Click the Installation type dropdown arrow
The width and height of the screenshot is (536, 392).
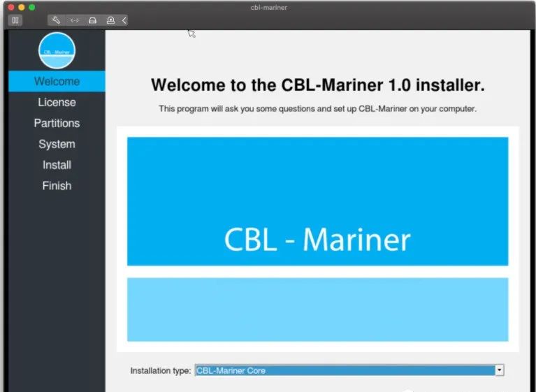tap(500, 370)
